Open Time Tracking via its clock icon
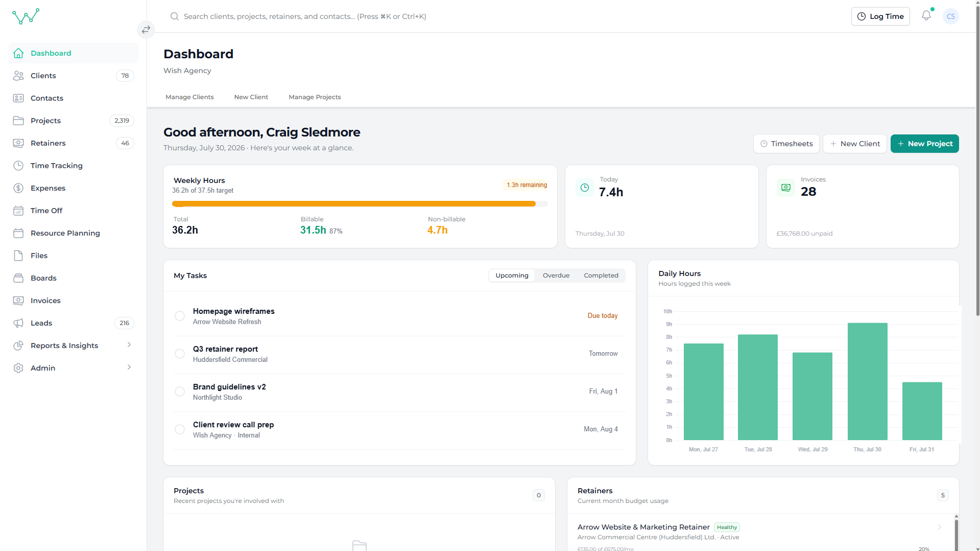 pyautogui.click(x=18, y=166)
